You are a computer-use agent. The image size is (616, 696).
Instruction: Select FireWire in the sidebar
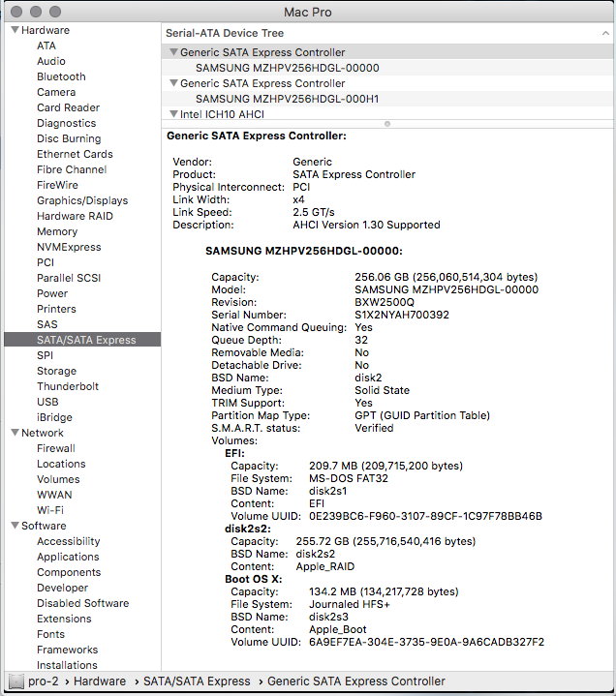point(57,185)
